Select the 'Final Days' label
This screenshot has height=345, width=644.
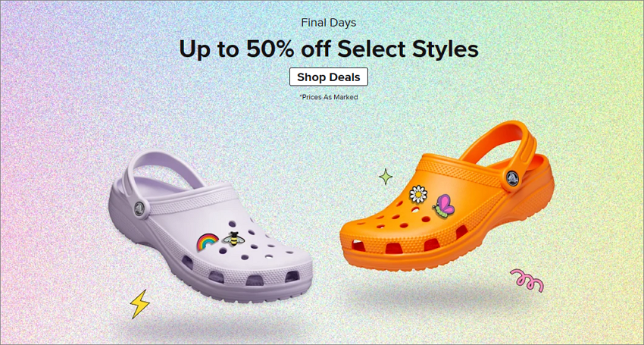tap(329, 22)
